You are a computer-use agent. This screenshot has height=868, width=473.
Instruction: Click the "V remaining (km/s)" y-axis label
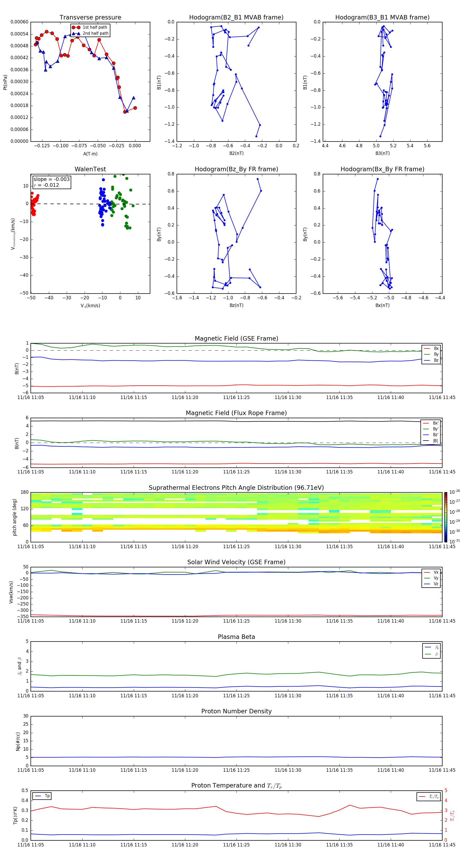(x=13, y=234)
